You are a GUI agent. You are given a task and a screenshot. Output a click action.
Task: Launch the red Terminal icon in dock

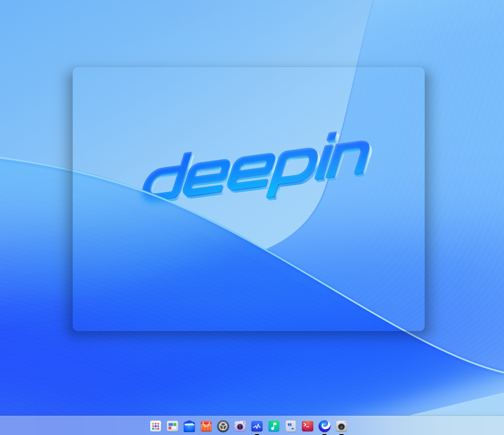pos(308,426)
